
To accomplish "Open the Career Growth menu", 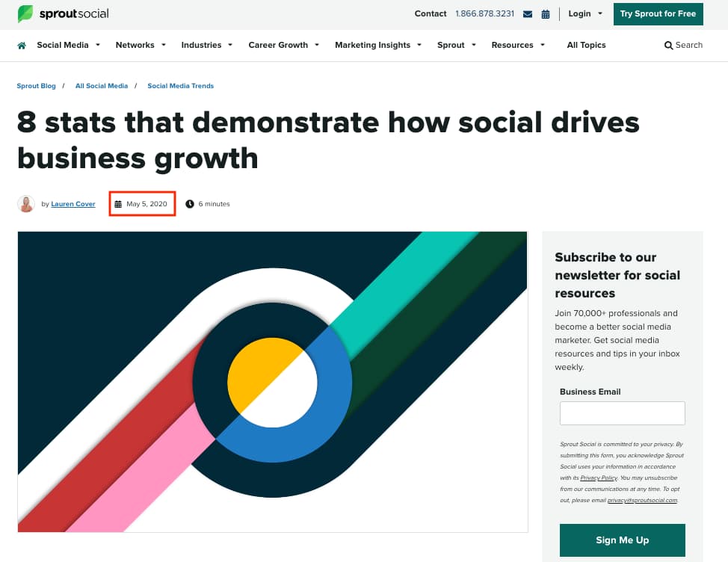I will tap(283, 45).
